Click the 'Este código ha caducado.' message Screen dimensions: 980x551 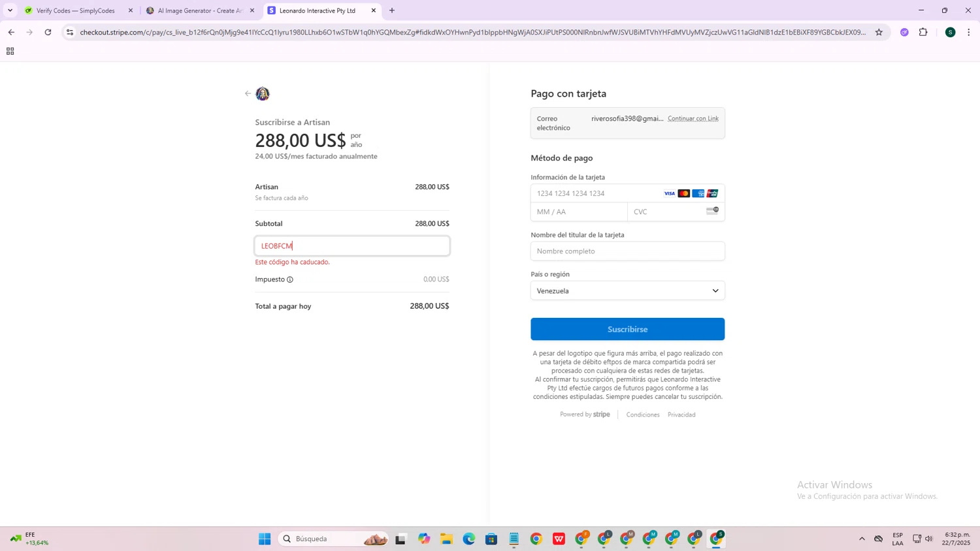pyautogui.click(x=292, y=262)
